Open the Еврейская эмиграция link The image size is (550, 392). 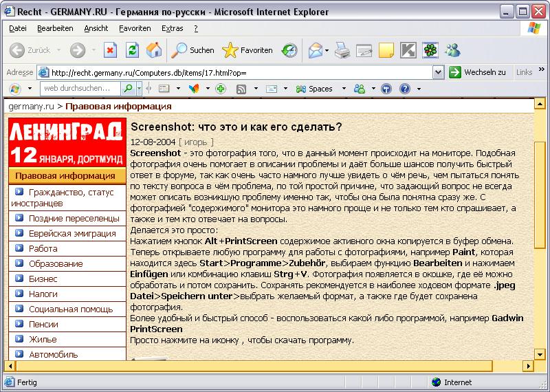[72, 233]
